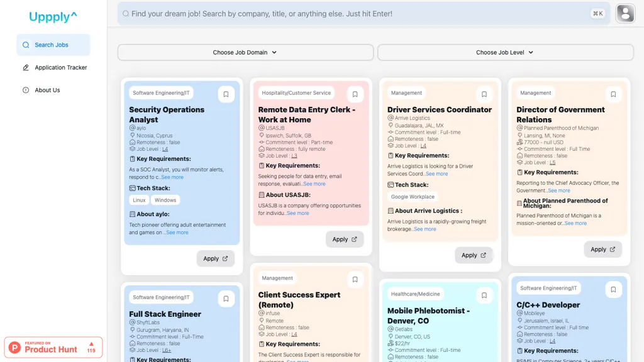Image resolution: width=644 pixels, height=362 pixels.
Task: Select the Linux tech stack tag
Action: tap(139, 200)
